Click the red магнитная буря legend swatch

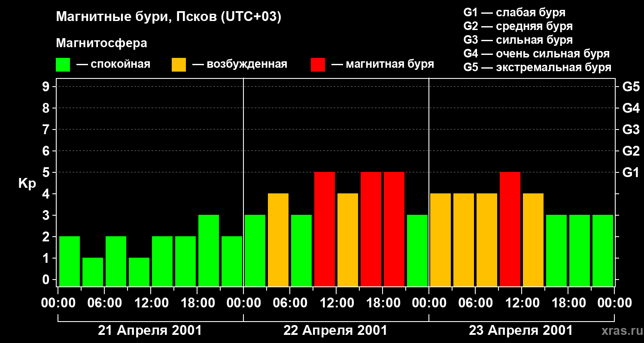point(318,65)
